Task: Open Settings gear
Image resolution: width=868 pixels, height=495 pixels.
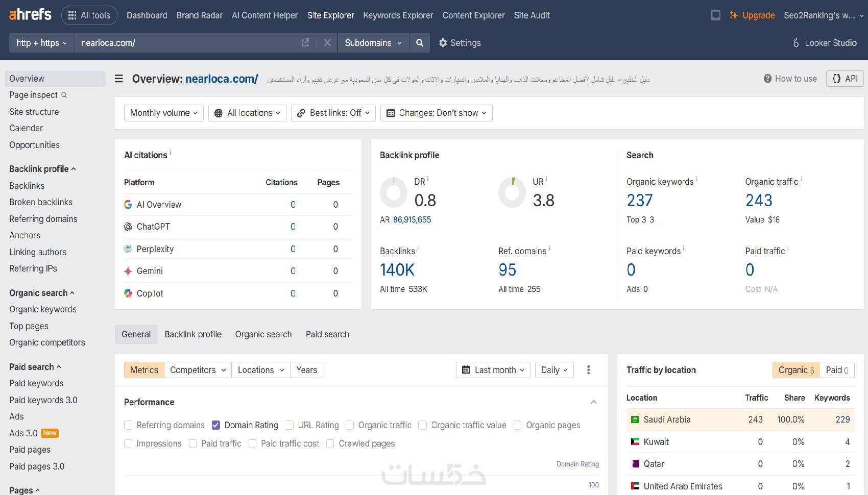Action: pos(460,43)
